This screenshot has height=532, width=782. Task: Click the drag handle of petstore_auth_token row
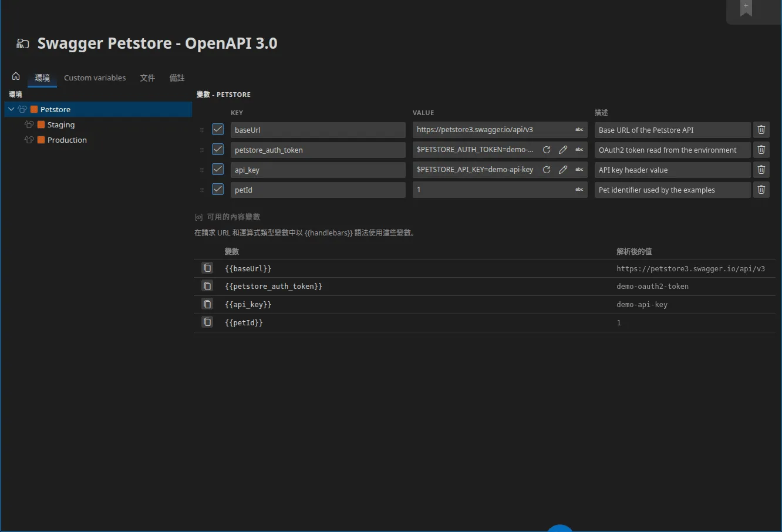pos(202,150)
